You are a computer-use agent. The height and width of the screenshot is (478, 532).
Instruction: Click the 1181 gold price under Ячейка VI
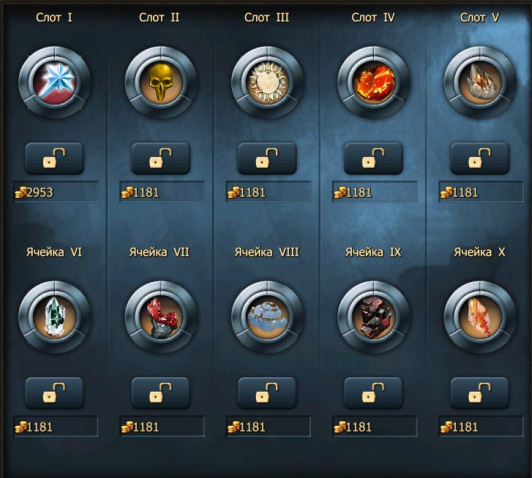56,426
